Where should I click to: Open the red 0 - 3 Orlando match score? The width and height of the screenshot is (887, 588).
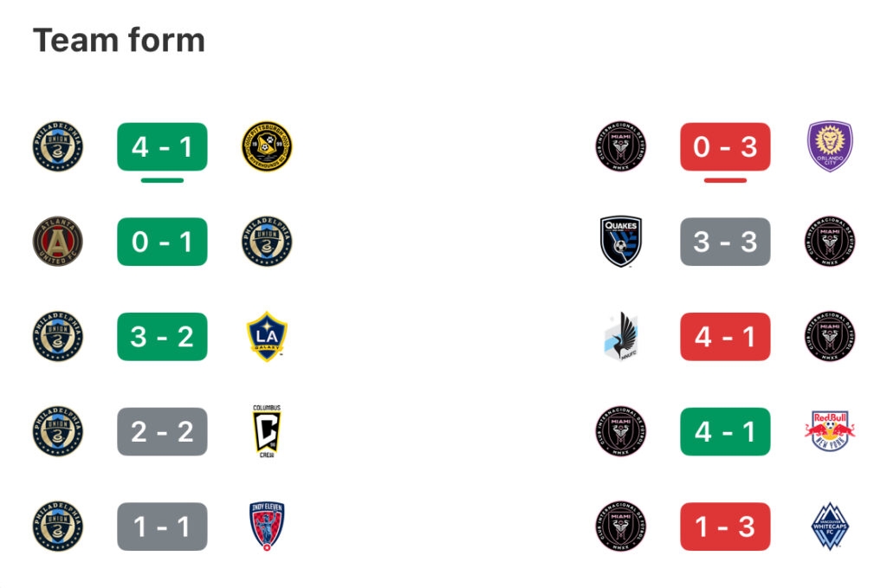pos(725,146)
